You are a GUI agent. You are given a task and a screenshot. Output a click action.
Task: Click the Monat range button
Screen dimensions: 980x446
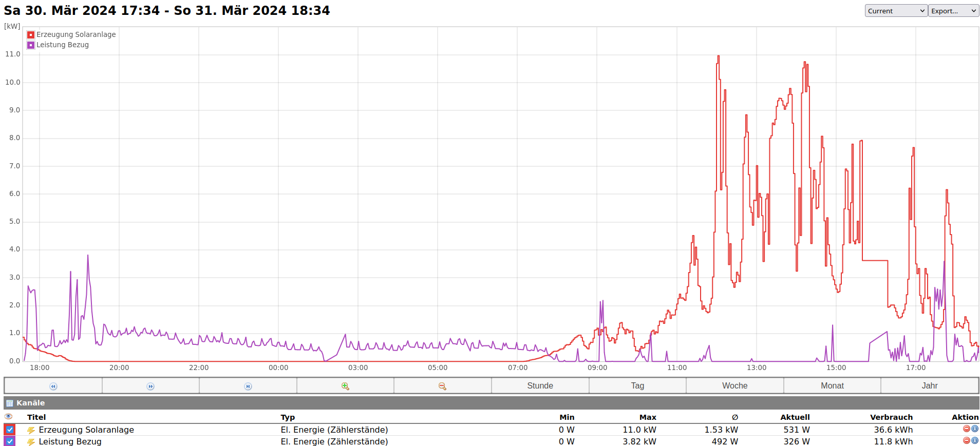[x=832, y=386]
